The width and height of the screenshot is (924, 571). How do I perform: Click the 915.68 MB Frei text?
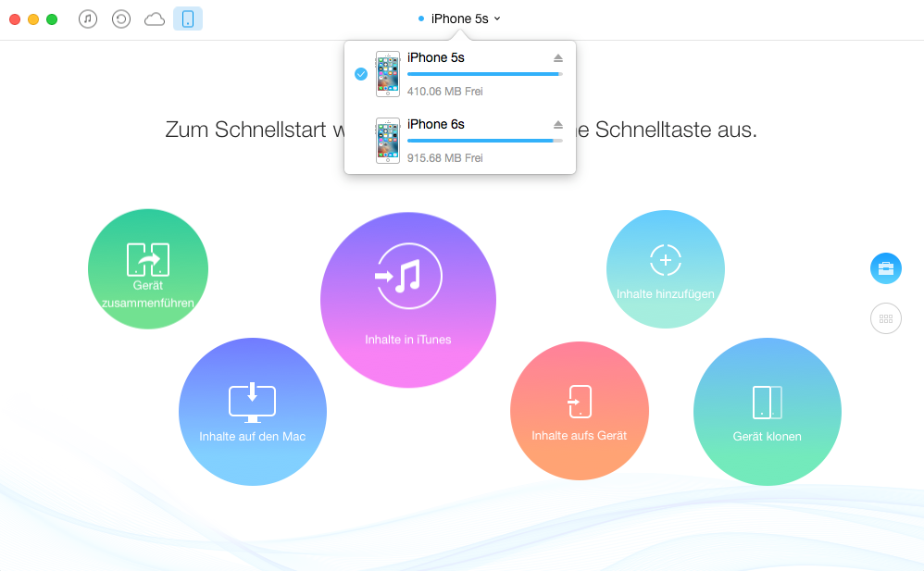(x=445, y=158)
